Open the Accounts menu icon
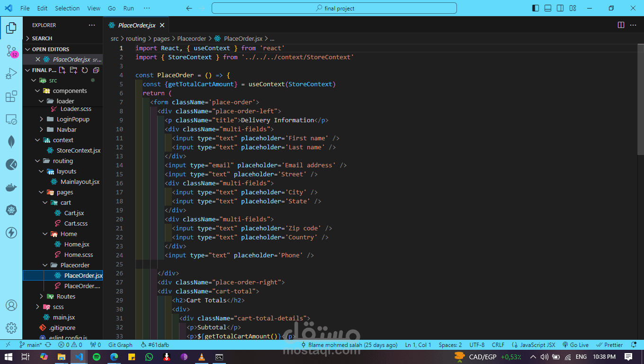 click(x=11, y=305)
